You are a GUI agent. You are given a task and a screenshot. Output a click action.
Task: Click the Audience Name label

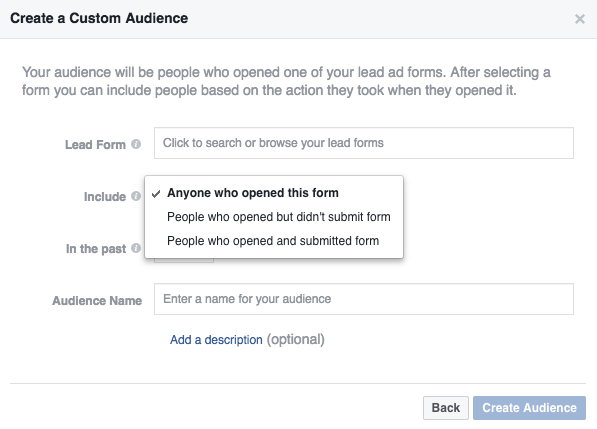click(x=97, y=301)
